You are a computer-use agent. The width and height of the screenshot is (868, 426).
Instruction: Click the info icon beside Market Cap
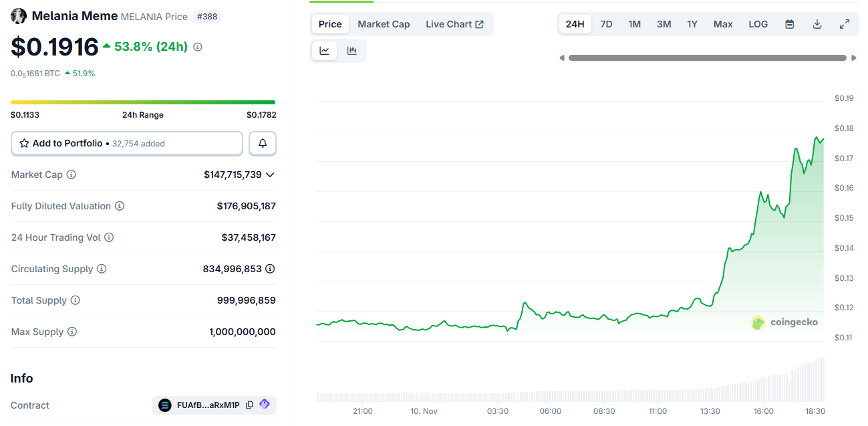(71, 175)
